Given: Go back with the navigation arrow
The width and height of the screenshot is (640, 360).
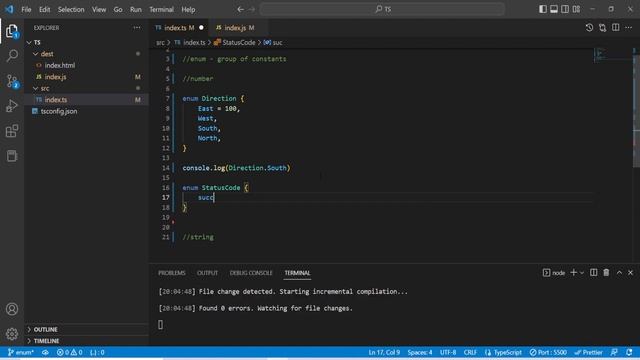Looking at the screenshot, I should tap(240, 9).
